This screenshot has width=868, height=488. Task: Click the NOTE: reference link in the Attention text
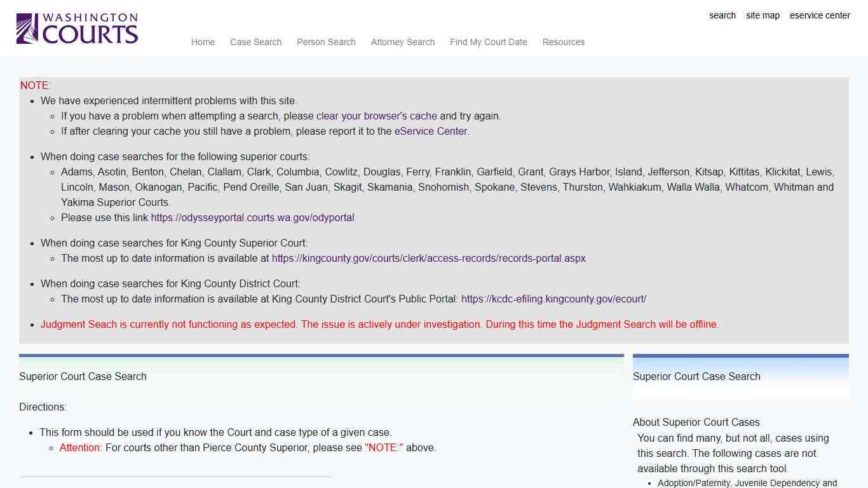pyautogui.click(x=384, y=447)
